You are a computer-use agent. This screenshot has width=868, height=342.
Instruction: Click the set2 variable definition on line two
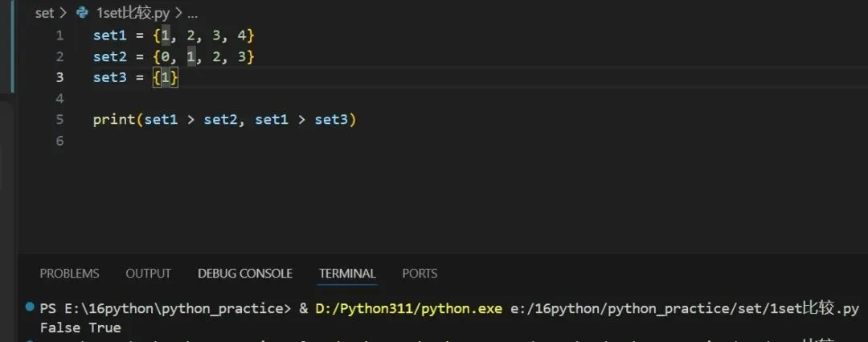pyautogui.click(x=110, y=56)
